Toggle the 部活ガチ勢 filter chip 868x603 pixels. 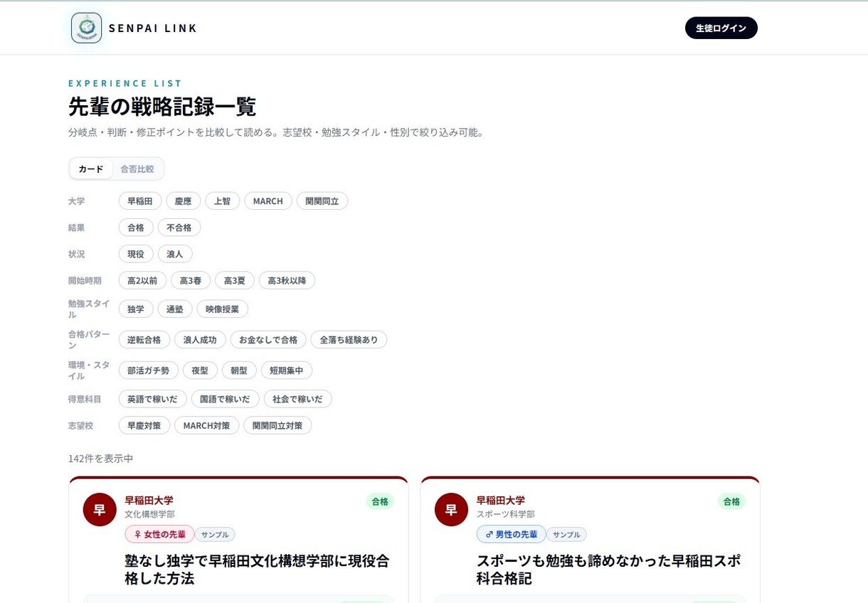pyautogui.click(x=149, y=370)
